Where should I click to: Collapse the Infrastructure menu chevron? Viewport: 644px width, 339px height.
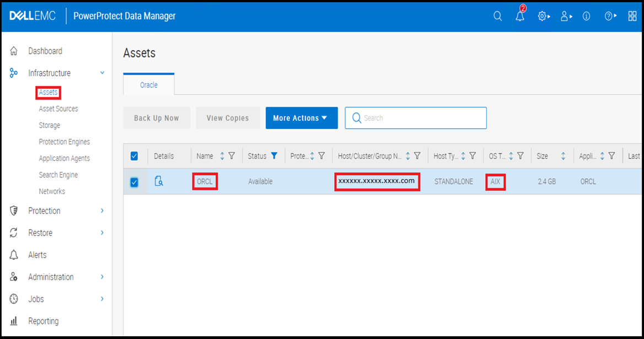click(x=102, y=73)
